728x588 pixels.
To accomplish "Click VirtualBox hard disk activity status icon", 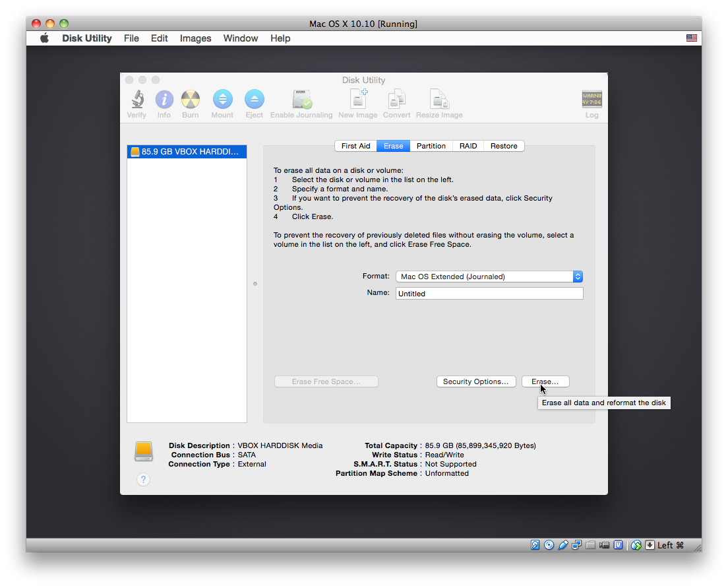I will click(535, 544).
